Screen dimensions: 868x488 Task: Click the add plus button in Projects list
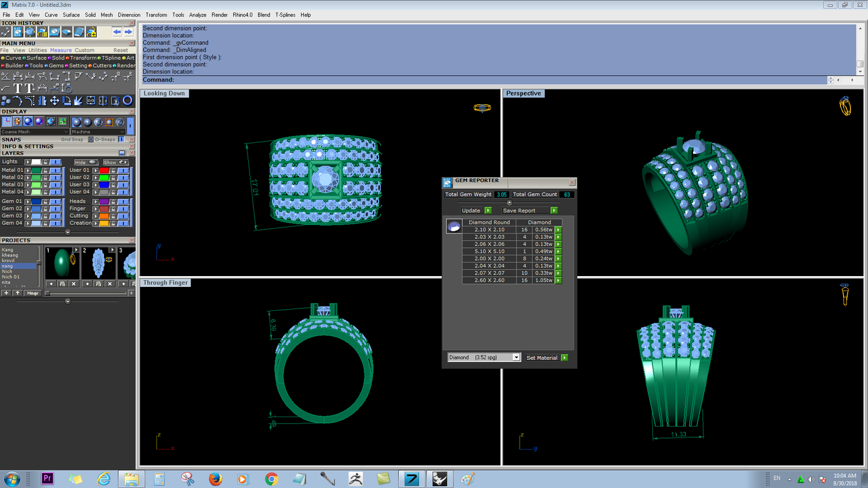point(6,293)
